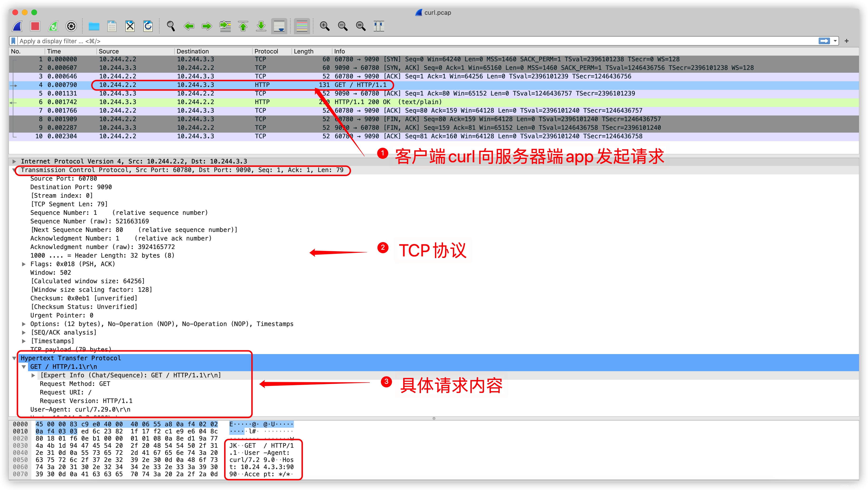Click the resize columns icon
Screen dimensions: 868x490
click(x=379, y=26)
